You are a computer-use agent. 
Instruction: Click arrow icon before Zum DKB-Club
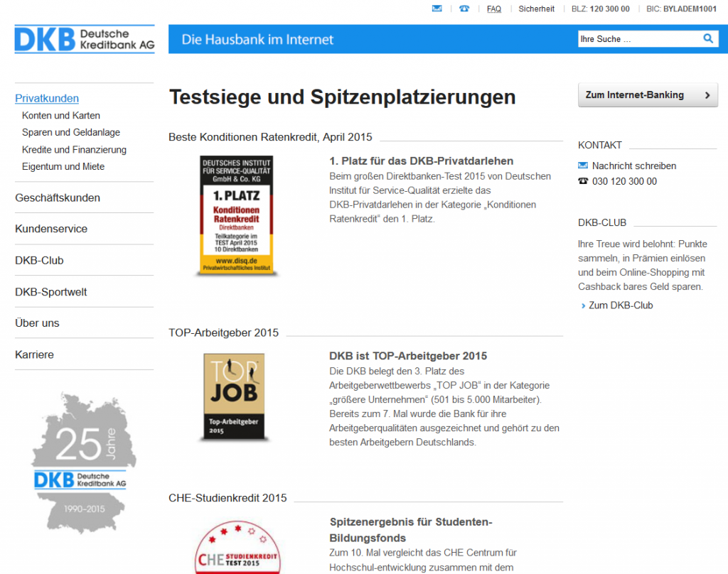(583, 305)
